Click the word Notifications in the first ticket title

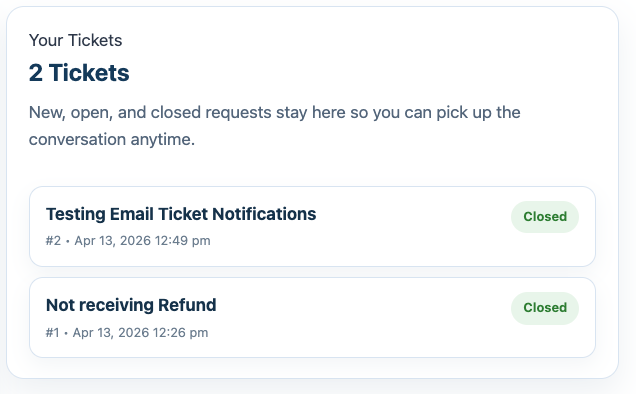(x=264, y=214)
